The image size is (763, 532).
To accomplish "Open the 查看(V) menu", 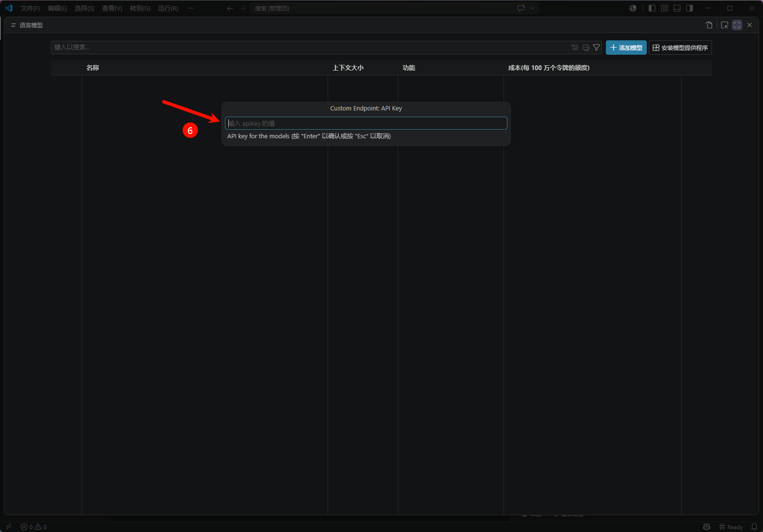I will 112,8.
